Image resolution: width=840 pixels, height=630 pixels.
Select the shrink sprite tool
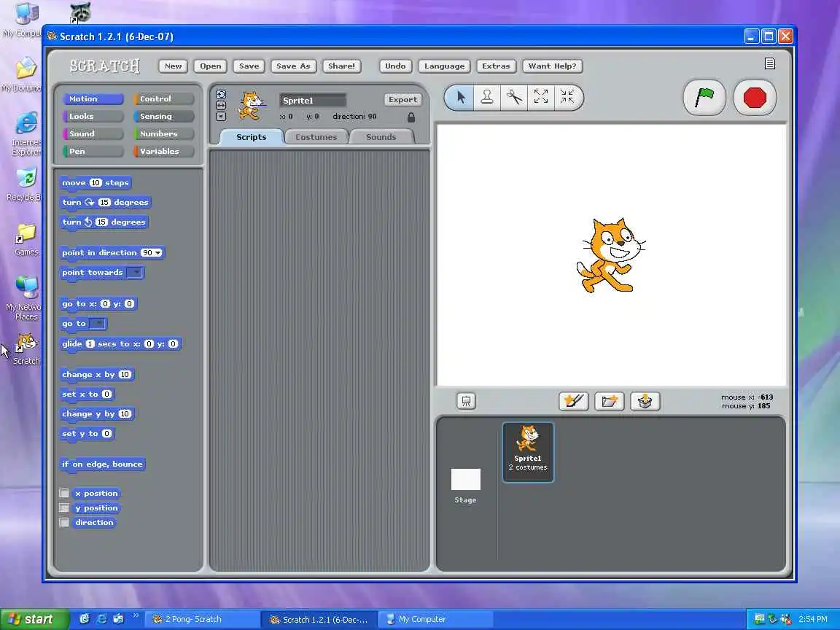(x=567, y=98)
